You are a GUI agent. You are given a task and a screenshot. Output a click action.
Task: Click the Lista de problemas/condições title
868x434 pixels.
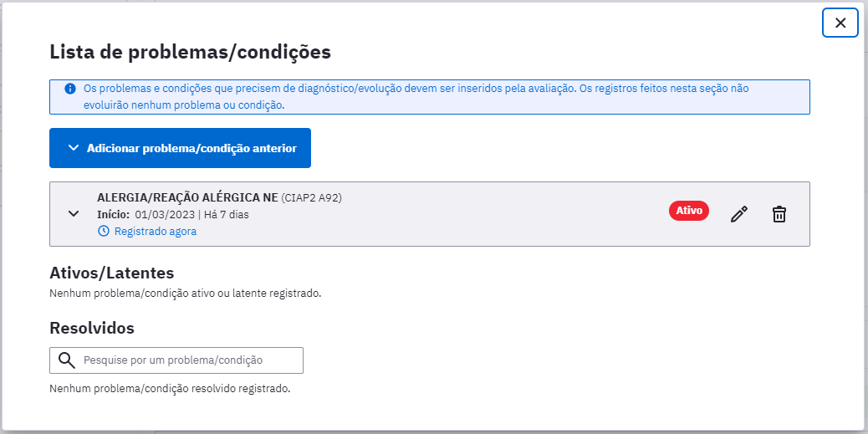click(191, 52)
